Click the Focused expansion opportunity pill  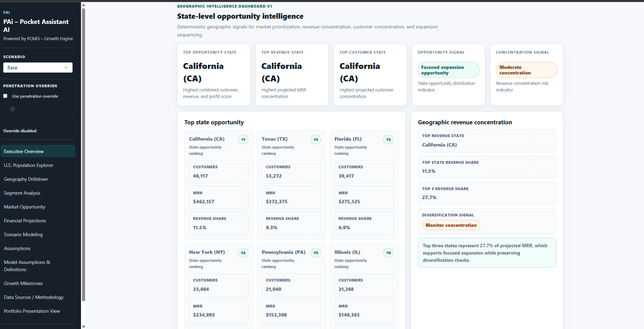[x=448, y=70]
